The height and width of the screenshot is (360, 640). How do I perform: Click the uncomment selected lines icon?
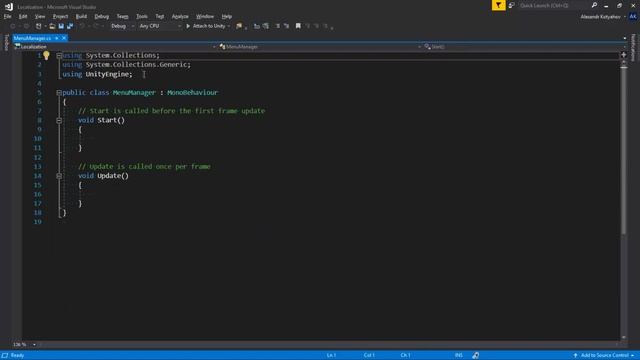266,26
